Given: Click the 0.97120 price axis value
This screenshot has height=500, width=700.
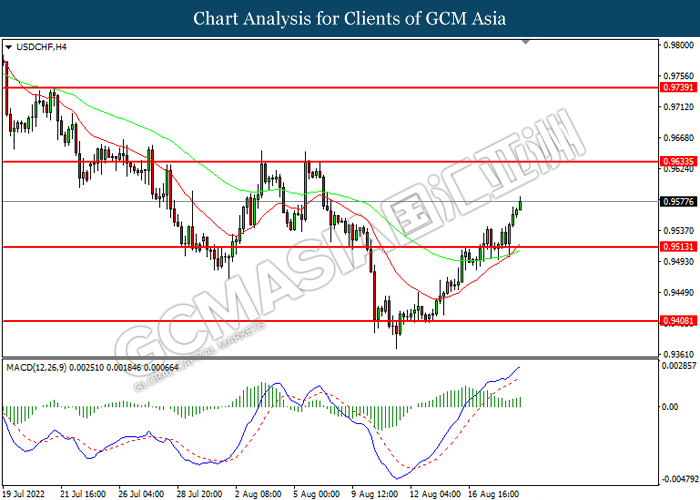Looking at the screenshot, I should [679, 107].
